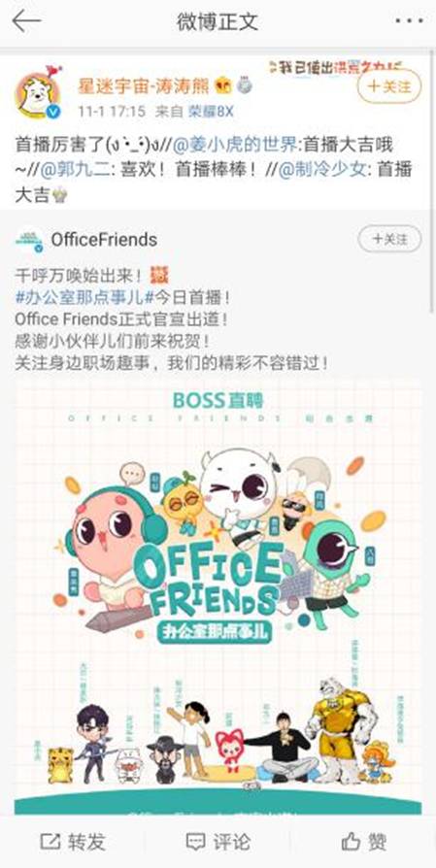Open OfficeFriends account name
The image size is (436, 868).
(104, 240)
